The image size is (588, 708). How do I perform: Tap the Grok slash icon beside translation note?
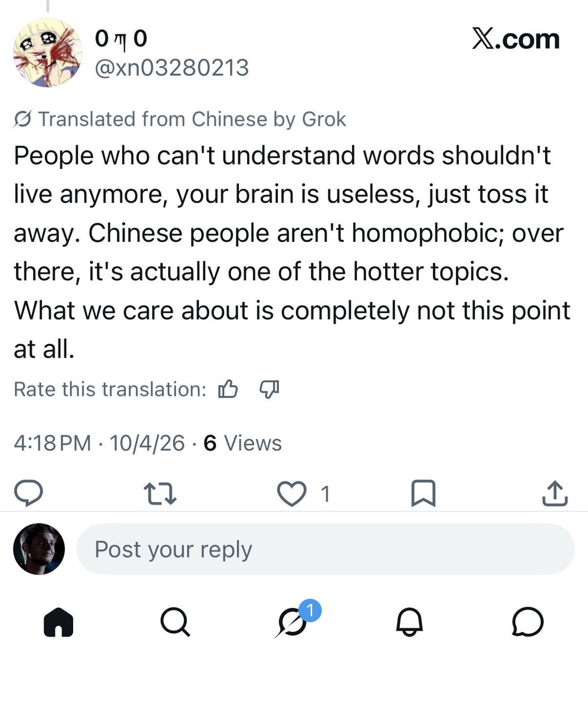pyautogui.click(x=22, y=120)
